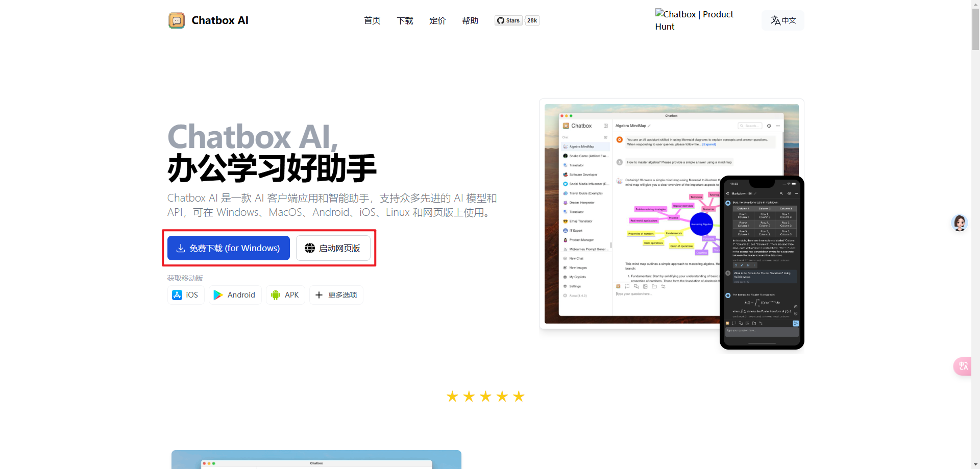Click the Chatbox AI brand text

click(x=220, y=20)
